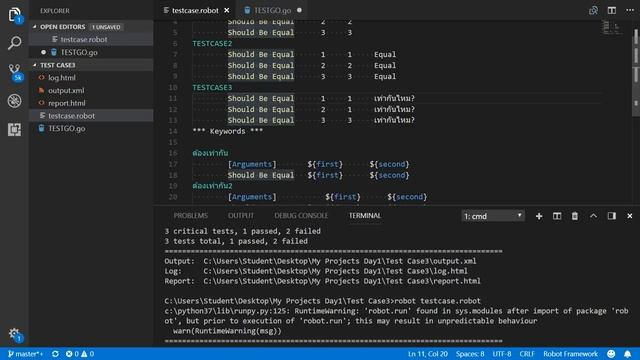Click the TESTCASE2 line in editor
Viewport: 640px width, 360px height.
tap(212, 43)
